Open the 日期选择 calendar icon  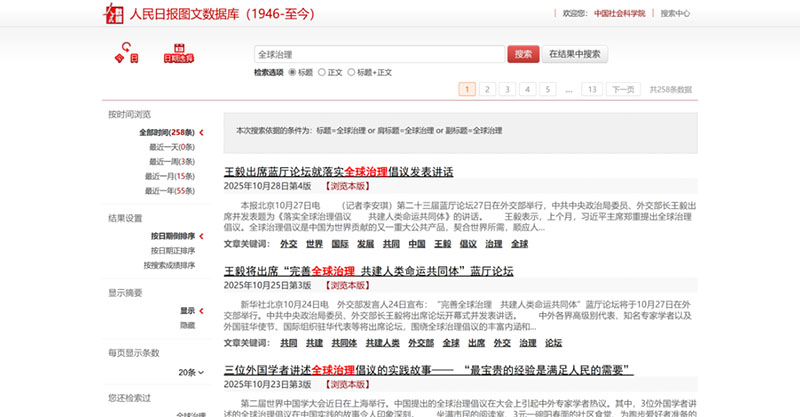(180, 52)
